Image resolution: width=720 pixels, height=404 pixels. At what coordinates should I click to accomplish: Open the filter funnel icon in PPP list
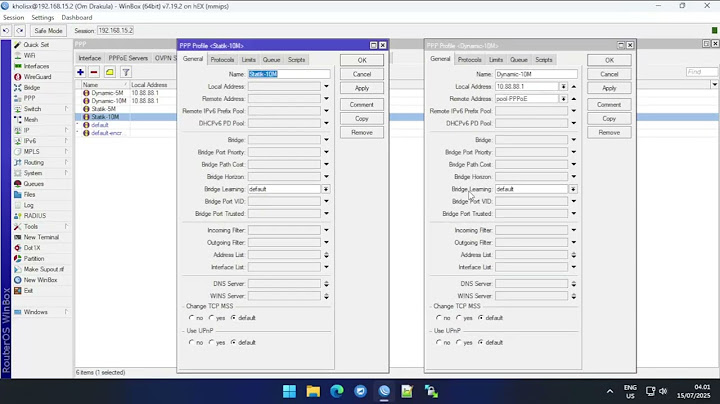(x=126, y=72)
